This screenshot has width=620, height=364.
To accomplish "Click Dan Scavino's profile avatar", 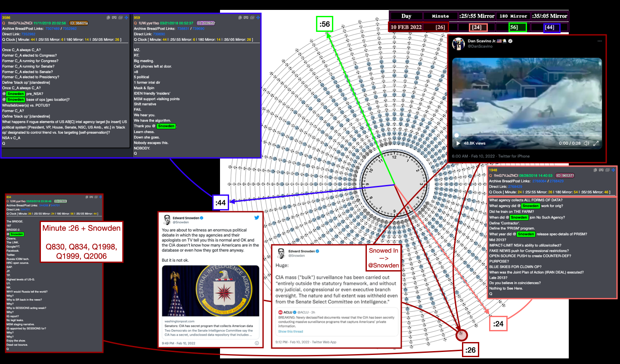I will [459, 43].
